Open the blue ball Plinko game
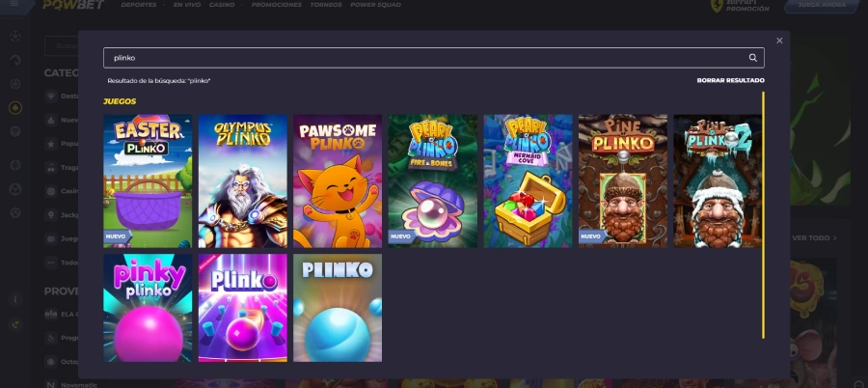This screenshot has height=388, width=868. 338,308
